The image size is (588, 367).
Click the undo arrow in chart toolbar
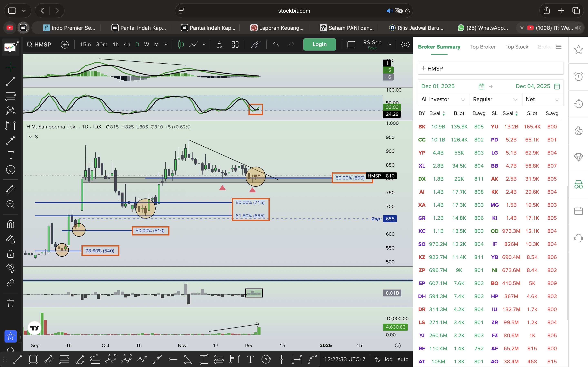(x=276, y=44)
